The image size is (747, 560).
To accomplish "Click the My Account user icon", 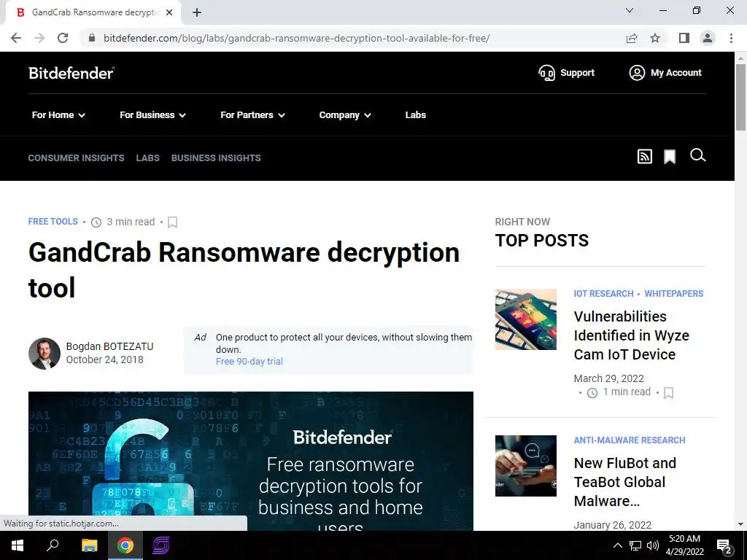I will click(637, 73).
